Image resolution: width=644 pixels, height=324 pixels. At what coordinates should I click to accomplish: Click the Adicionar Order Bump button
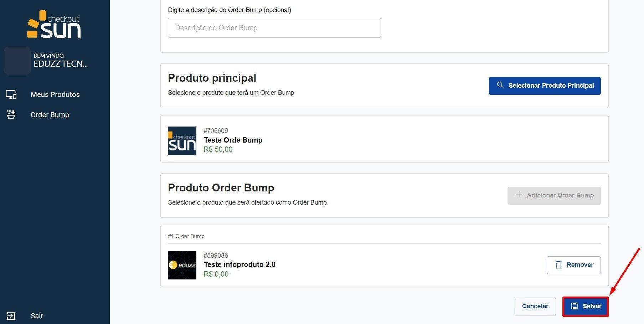pyautogui.click(x=554, y=195)
